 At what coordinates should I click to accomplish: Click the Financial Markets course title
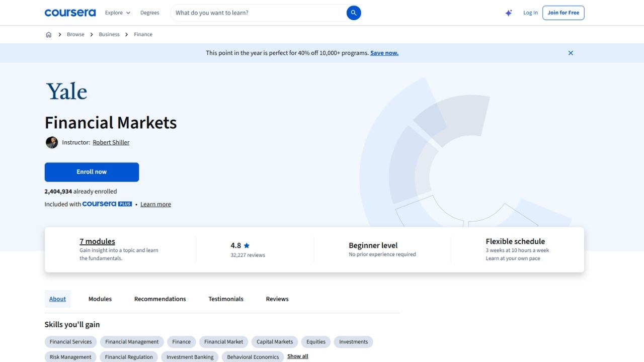point(111,123)
